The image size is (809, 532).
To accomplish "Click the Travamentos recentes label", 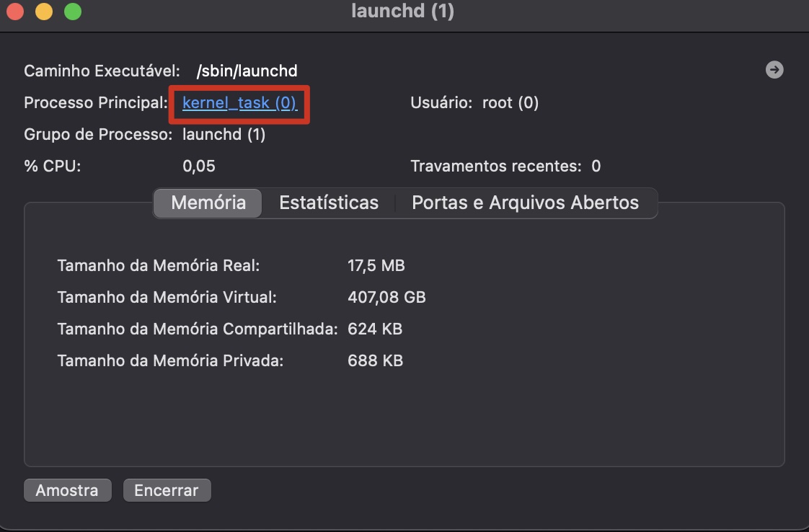I will click(495, 167).
